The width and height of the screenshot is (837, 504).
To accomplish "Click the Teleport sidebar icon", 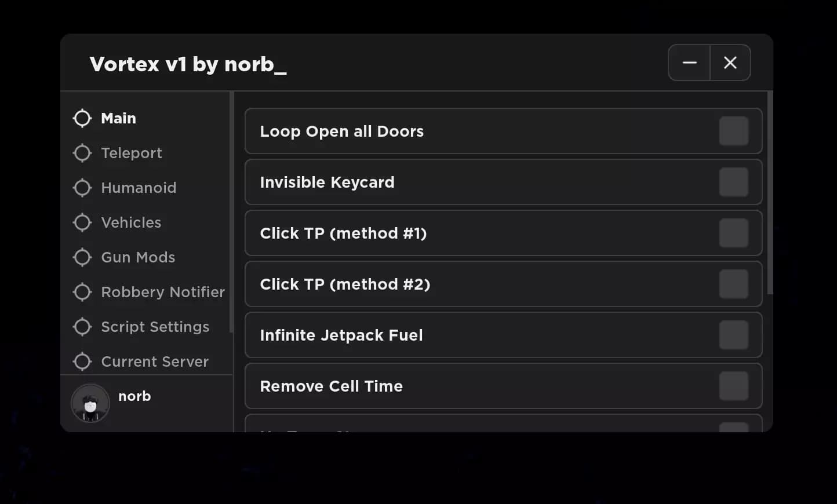I will [x=82, y=153].
